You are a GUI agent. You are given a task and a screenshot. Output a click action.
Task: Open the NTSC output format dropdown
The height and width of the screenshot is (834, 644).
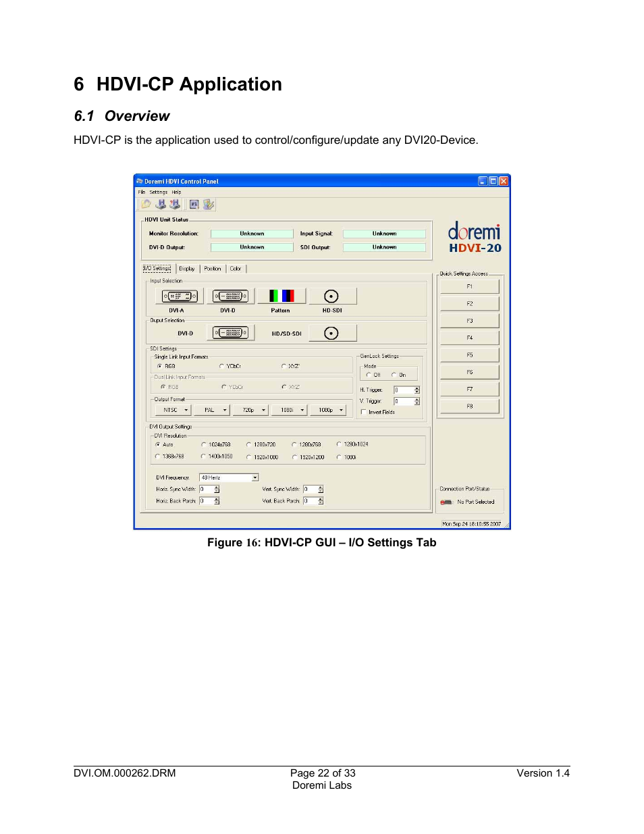point(173,410)
